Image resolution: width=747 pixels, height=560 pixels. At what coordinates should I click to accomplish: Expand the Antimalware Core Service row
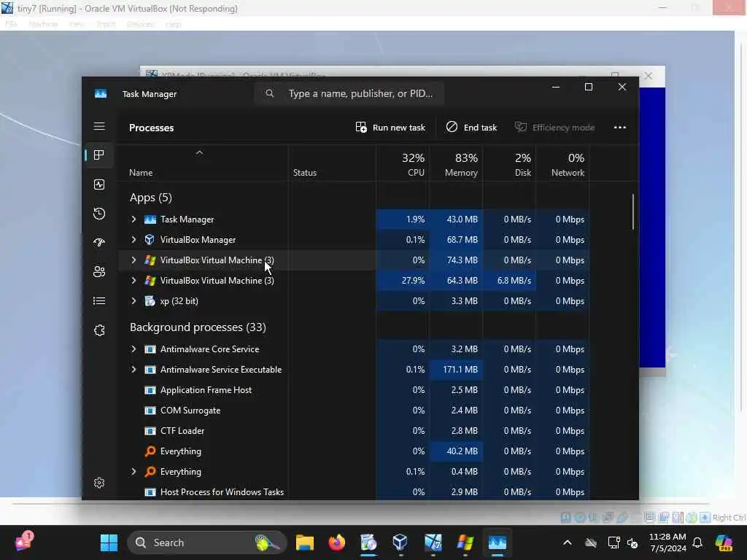coord(133,349)
